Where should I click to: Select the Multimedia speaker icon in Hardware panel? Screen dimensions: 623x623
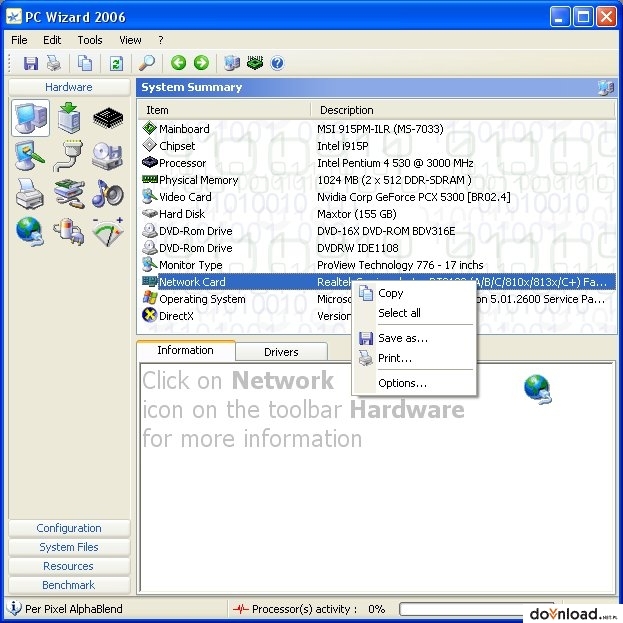[107, 193]
